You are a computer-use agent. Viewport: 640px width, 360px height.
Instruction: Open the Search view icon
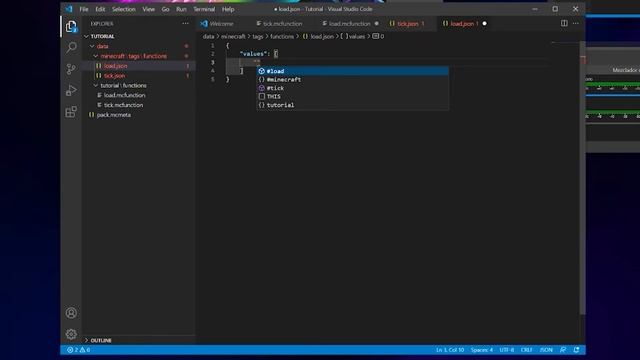[x=71, y=48]
